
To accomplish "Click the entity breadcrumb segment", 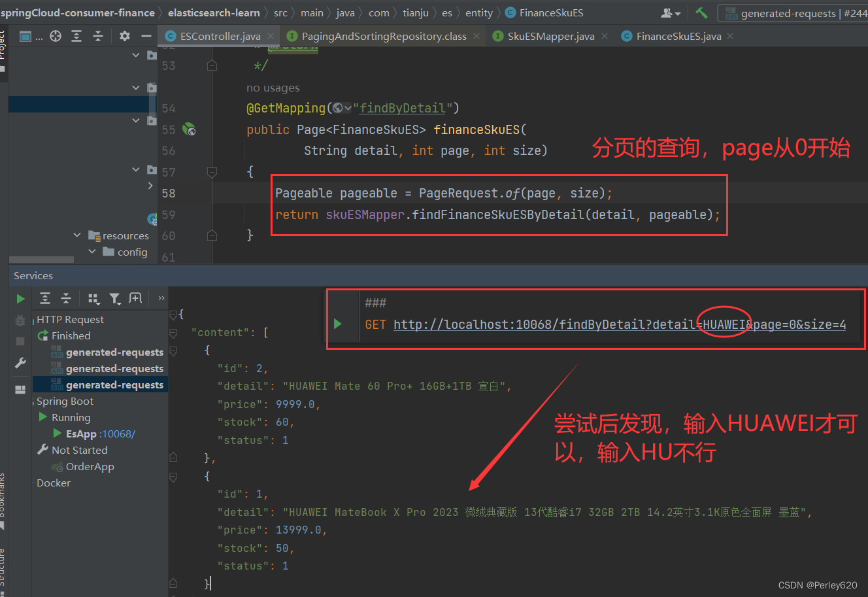I will click(479, 12).
